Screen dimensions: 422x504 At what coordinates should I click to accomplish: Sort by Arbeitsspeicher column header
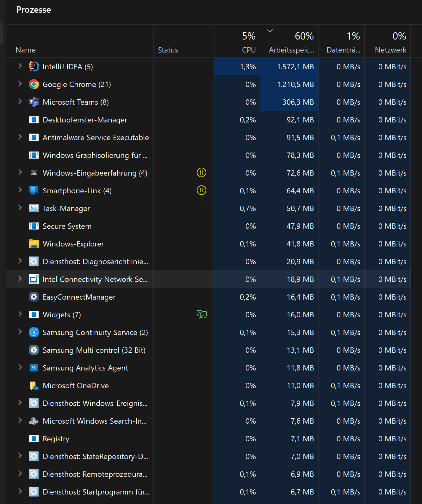coord(289,41)
